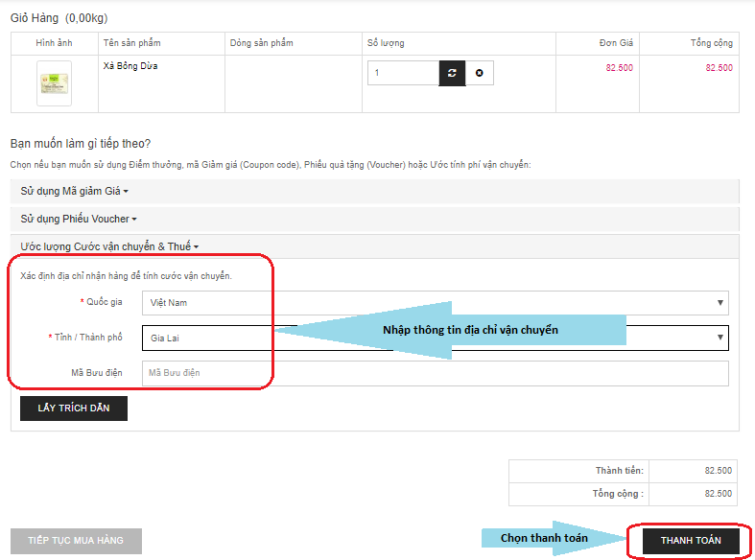Open the Xả Bồng Dừa product thumbnail
The width and height of the screenshot is (755, 560).
click(54, 83)
